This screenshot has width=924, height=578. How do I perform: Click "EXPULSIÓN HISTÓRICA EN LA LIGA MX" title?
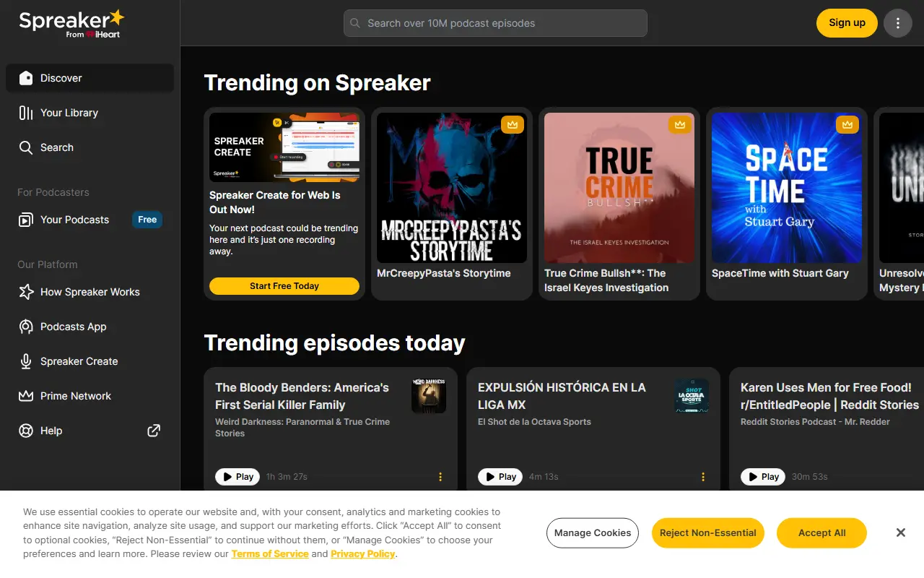(x=562, y=396)
